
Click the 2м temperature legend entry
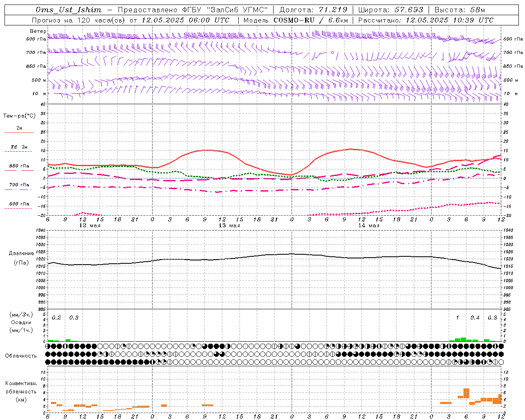click(19, 128)
